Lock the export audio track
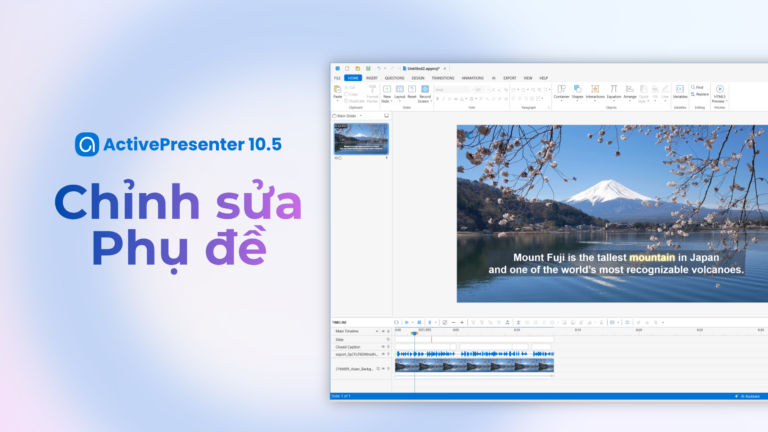Image resolution: width=768 pixels, height=432 pixels. click(x=388, y=354)
